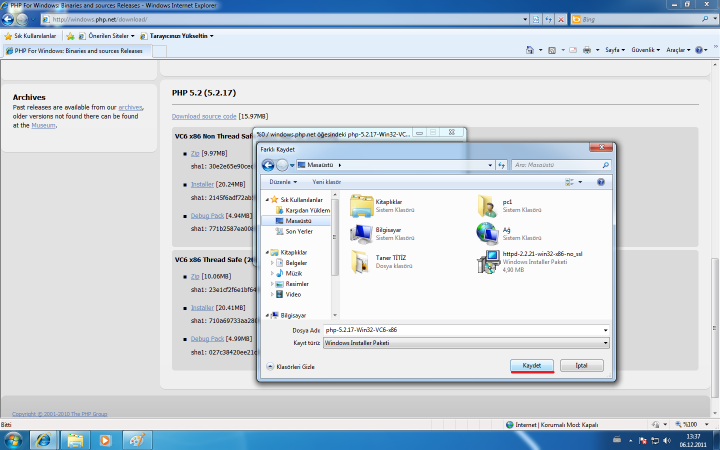Click Yeni klasör button
720x450 pixels.
[x=326, y=182]
